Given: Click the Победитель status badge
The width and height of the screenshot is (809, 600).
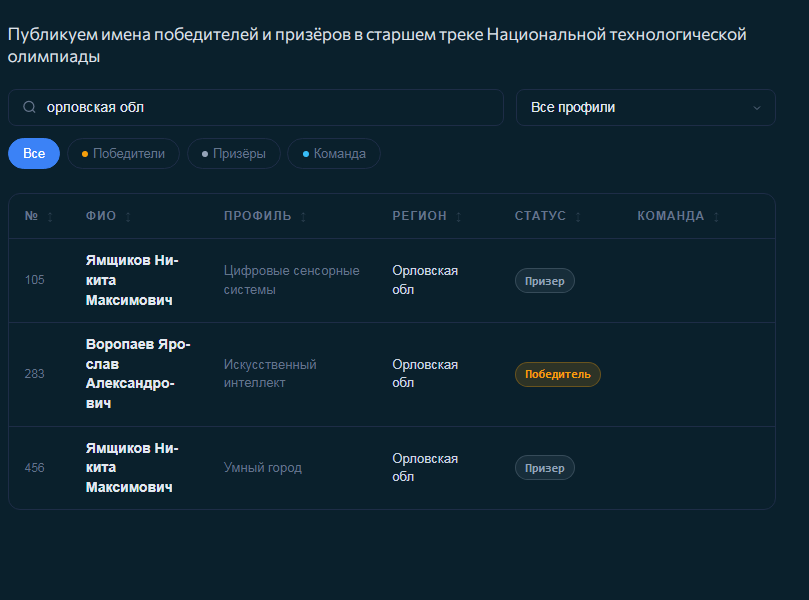Looking at the screenshot, I should (557, 375).
